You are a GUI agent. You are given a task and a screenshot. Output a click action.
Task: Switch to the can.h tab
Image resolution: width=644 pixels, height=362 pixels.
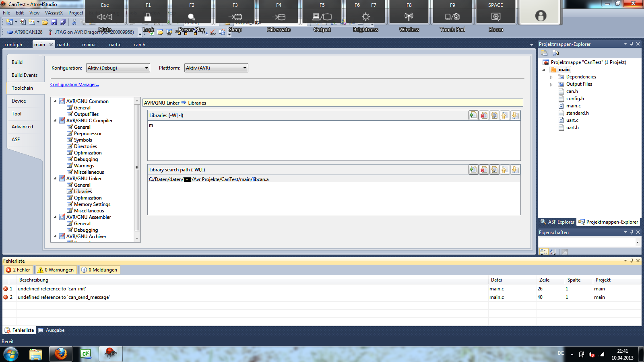tap(139, 45)
